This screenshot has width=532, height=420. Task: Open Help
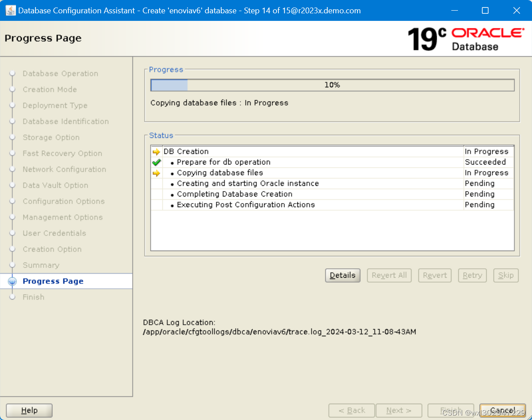pyautogui.click(x=29, y=411)
